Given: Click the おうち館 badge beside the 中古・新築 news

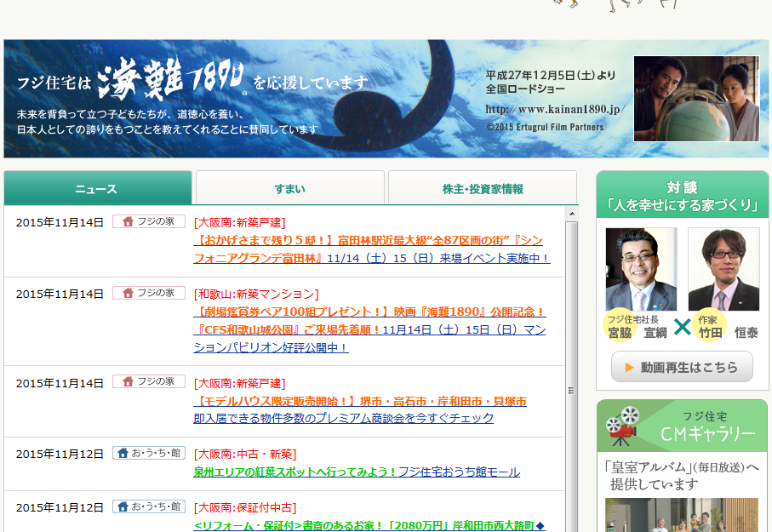Looking at the screenshot, I should 149,453.
